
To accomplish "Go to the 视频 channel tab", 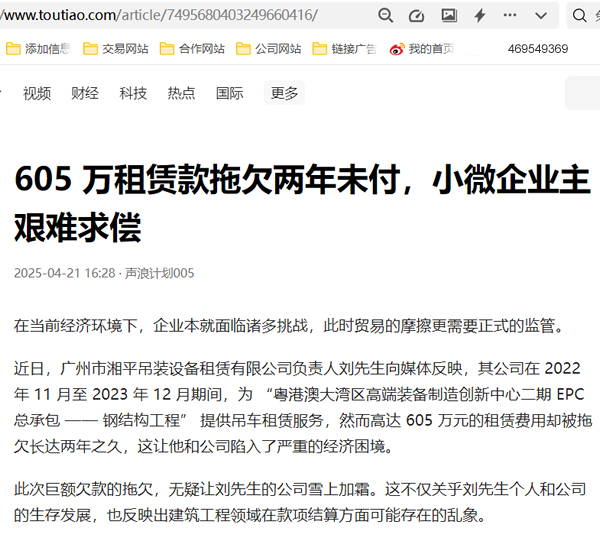I will click(37, 93).
